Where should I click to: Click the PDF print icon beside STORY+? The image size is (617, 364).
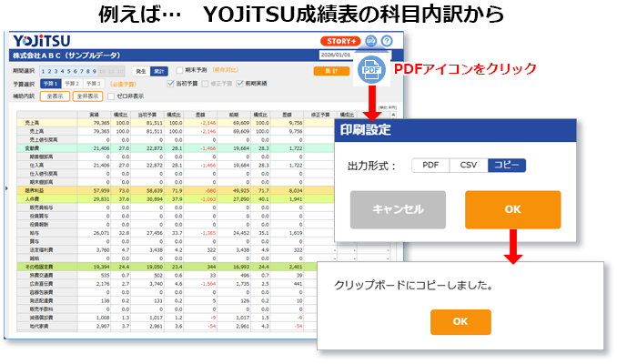coord(370,41)
